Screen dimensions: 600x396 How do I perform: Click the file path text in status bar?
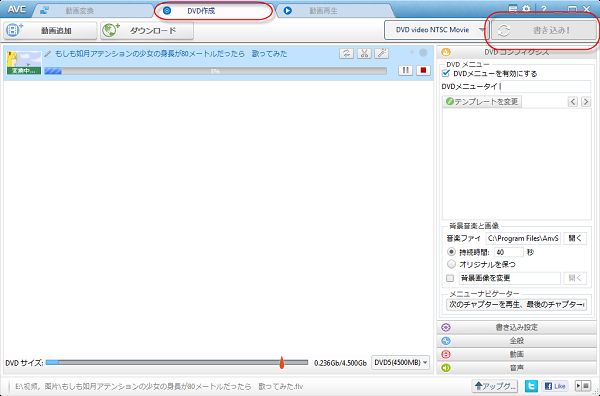click(159, 386)
